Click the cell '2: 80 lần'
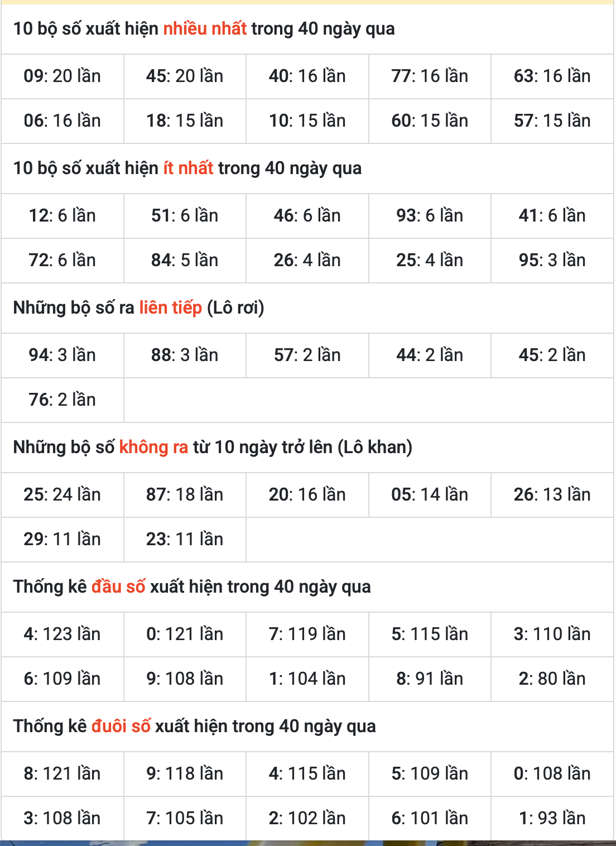This screenshot has height=846, width=616. (x=552, y=679)
